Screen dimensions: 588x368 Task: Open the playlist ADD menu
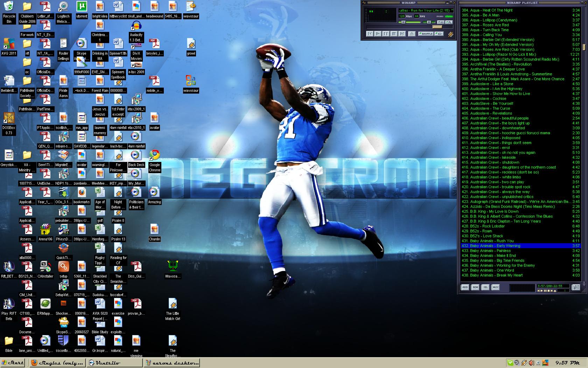(x=465, y=287)
